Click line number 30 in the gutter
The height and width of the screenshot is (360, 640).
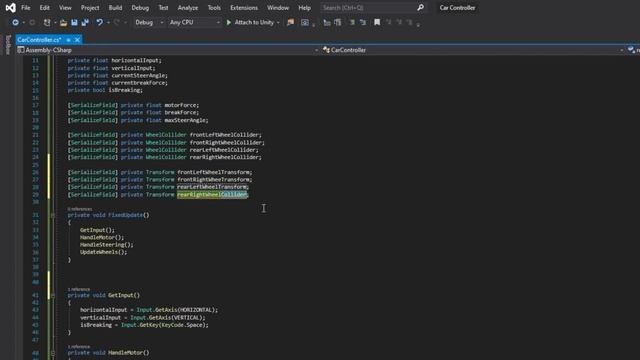coord(36,202)
